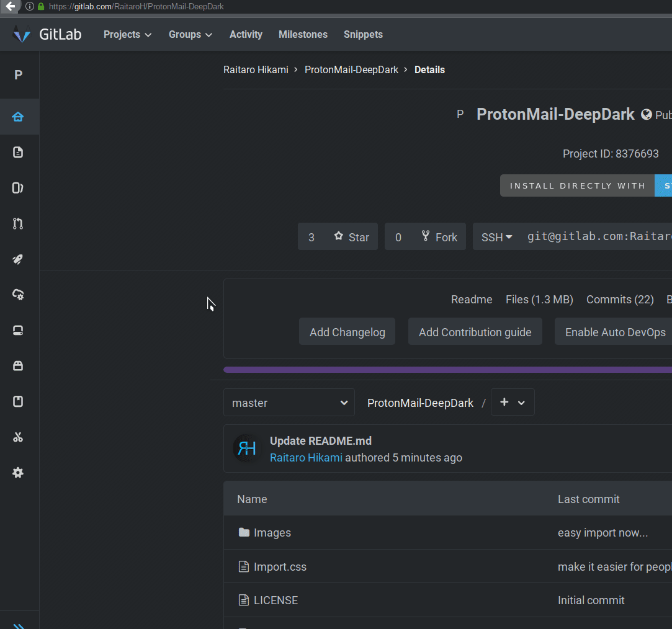Click the purple language bar
This screenshot has width=672, height=629.
[447, 370]
